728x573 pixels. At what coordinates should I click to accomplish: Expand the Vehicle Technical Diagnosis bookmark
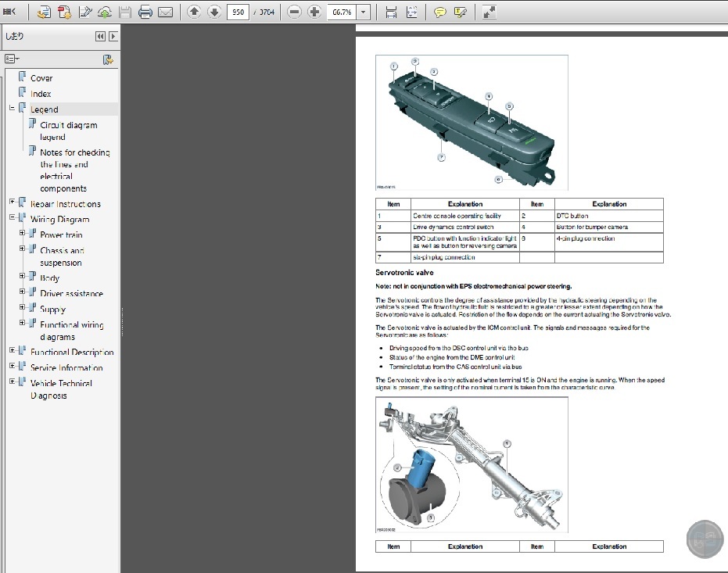point(12,381)
